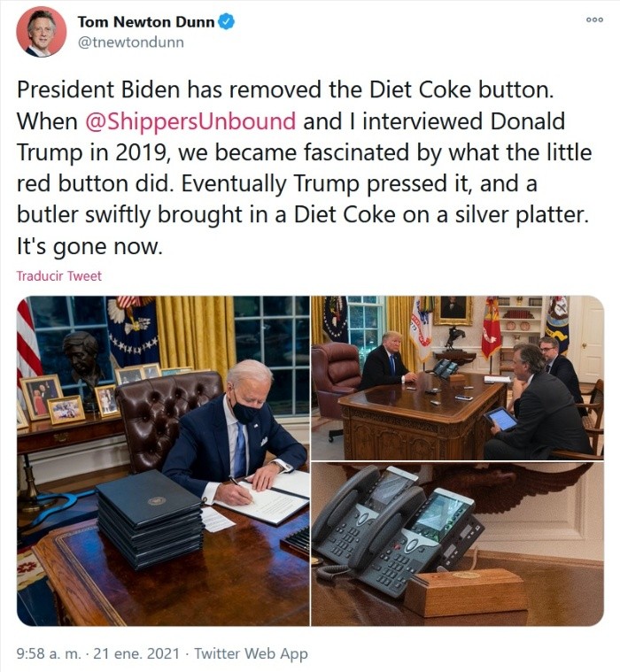Open Tom Newton Dunn's profile picture
The width and height of the screenshot is (620, 672).
click(41, 32)
